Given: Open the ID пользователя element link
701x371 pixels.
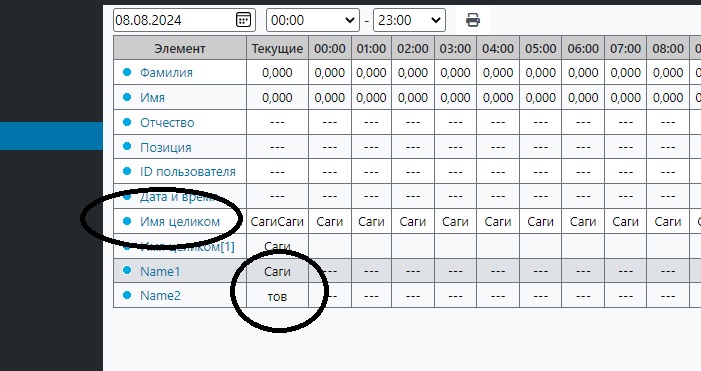Looking at the screenshot, I should 188,172.
